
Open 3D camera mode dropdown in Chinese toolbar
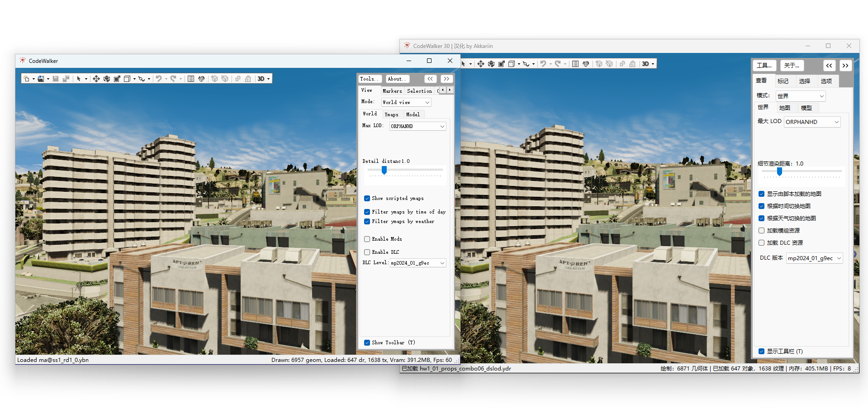click(x=648, y=64)
